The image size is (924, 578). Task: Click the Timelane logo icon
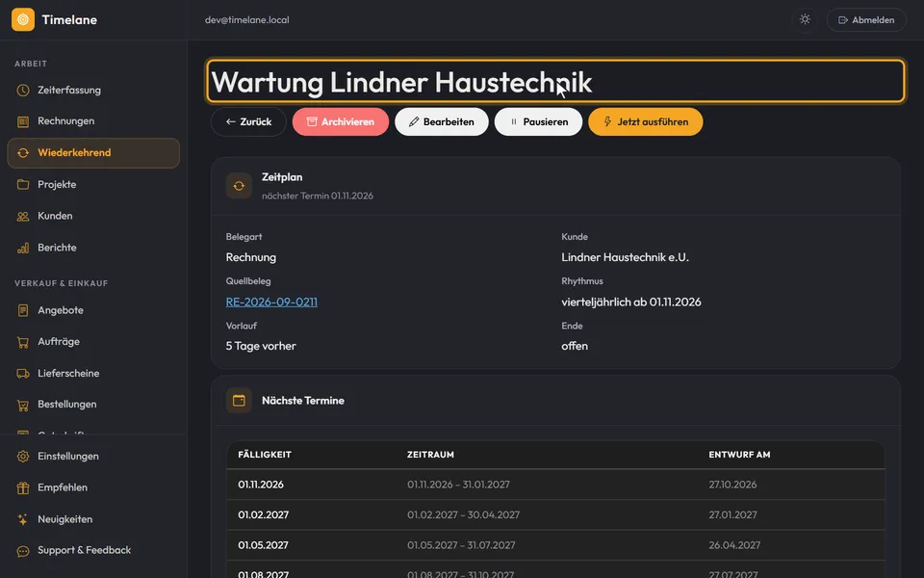click(23, 19)
